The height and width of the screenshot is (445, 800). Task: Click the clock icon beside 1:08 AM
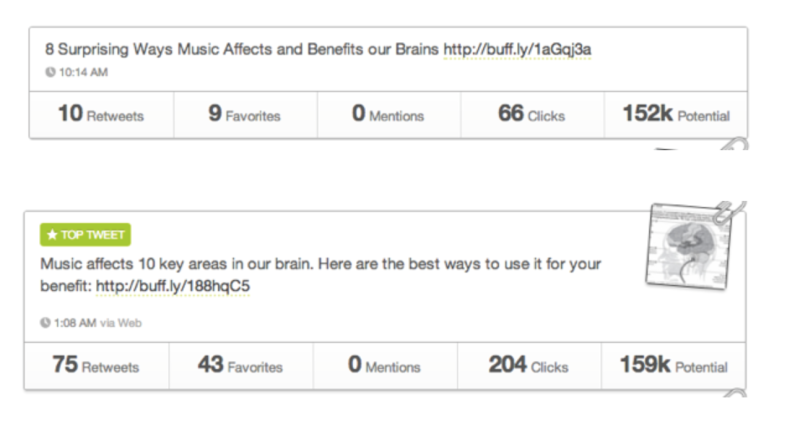point(45,323)
